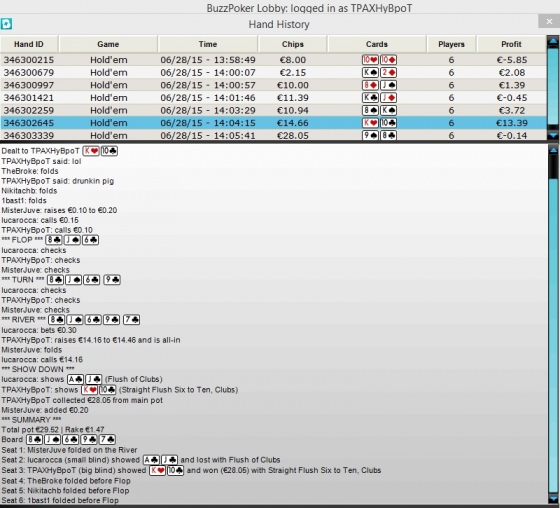Sort hands by Hand ID column
The height and width of the screenshot is (508, 560).
point(29,44)
